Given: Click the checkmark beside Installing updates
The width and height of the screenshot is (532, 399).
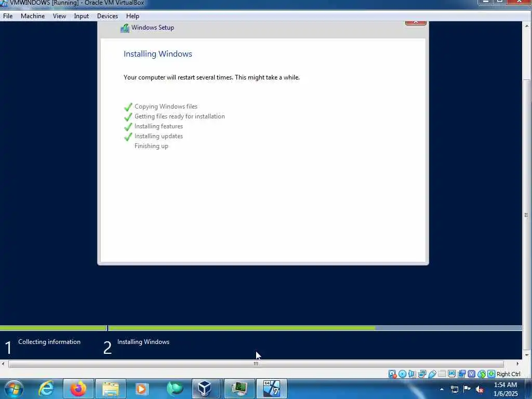Looking at the screenshot, I should point(128,137).
